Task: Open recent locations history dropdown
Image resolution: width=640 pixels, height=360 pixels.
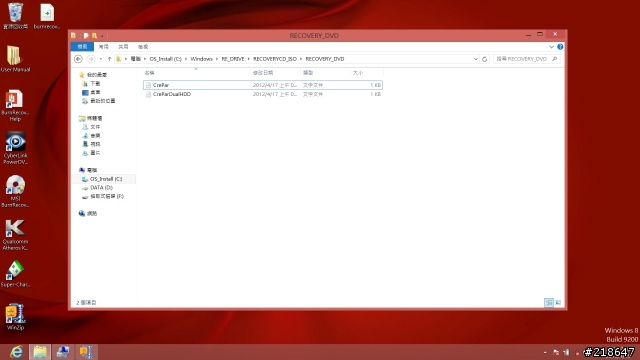Action: [x=100, y=59]
